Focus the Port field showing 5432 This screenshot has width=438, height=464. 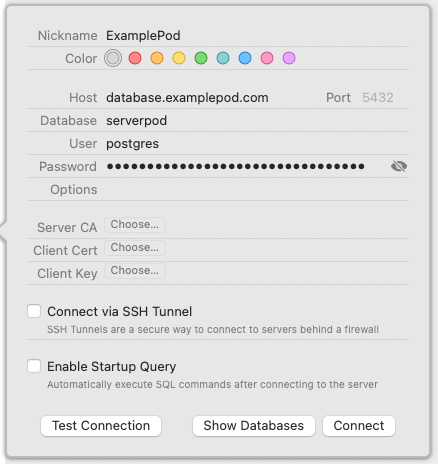(378, 98)
